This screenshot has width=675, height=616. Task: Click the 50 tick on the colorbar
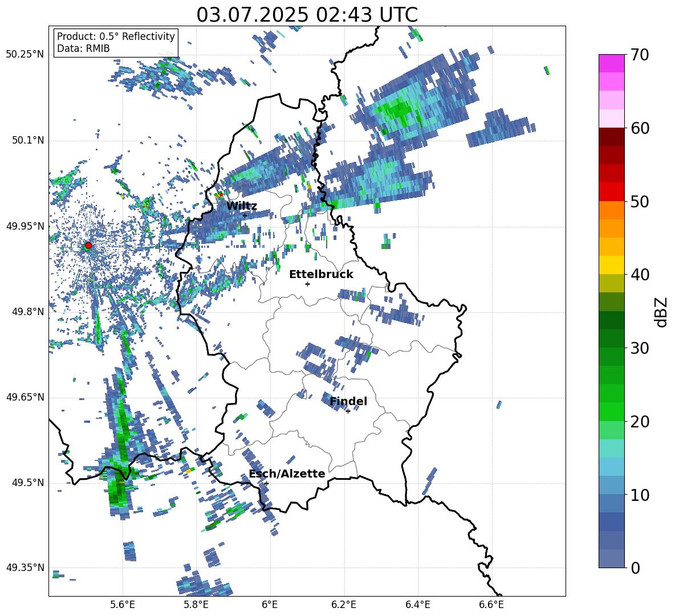tap(640, 201)
